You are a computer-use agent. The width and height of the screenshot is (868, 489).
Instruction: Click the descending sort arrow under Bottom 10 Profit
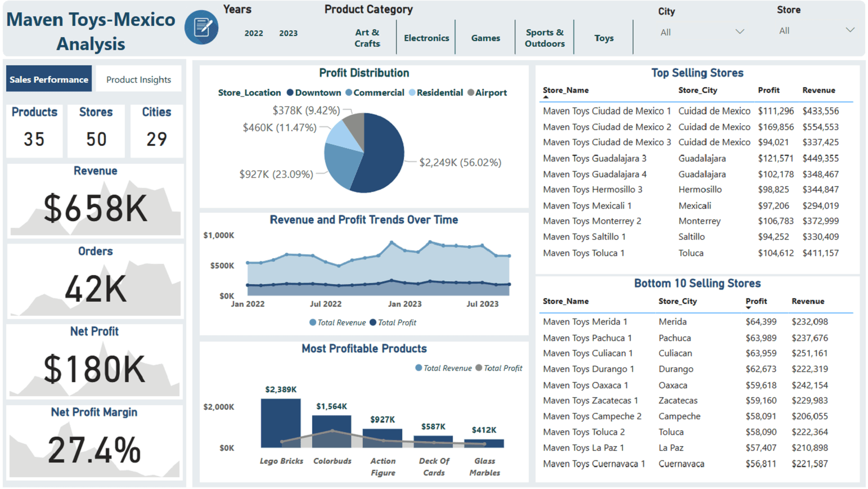click(748, 308)
